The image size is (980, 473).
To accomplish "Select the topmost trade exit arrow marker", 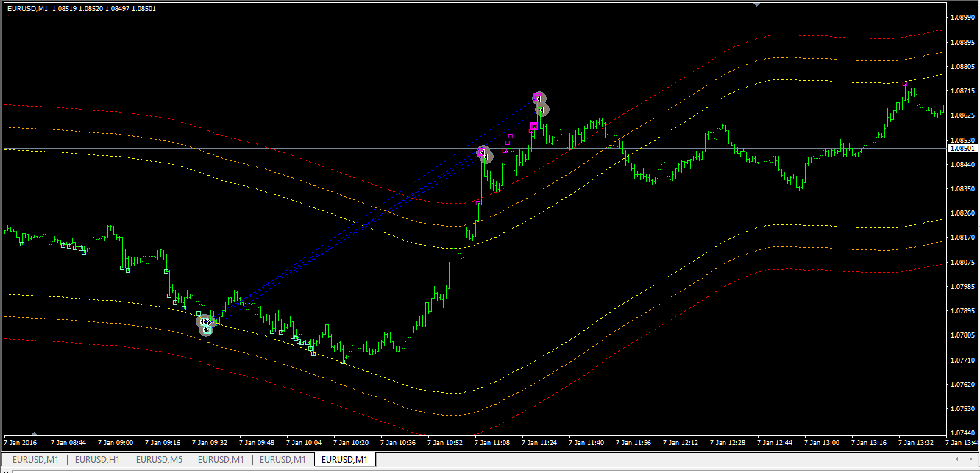I will 539,98.
